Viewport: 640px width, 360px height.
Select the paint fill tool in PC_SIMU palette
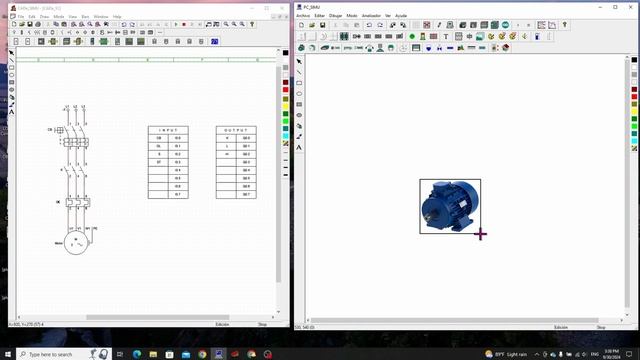[299, 126]
